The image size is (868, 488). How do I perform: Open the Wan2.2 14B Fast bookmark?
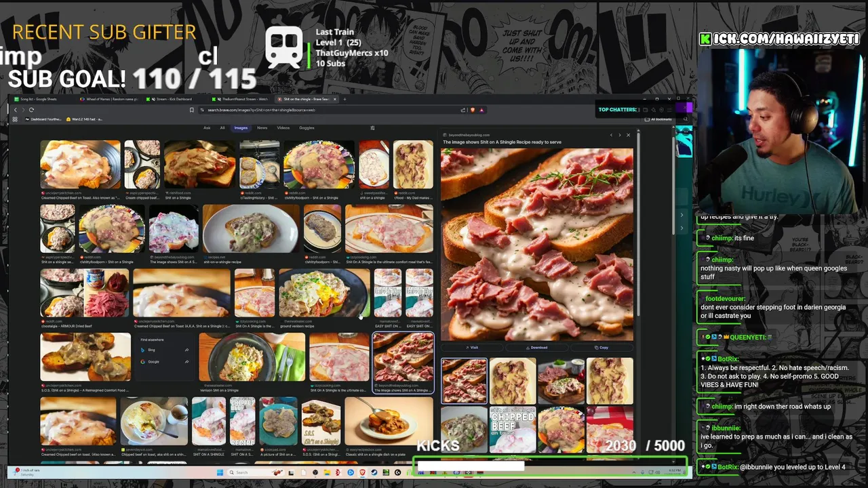pyautogui.click(x=84, y=119)
